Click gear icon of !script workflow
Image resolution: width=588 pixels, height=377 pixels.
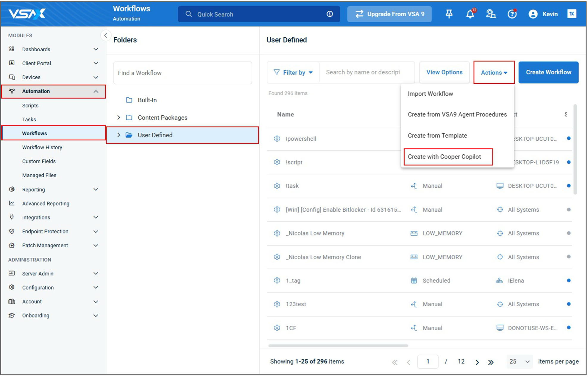click(x=277, y=162)
